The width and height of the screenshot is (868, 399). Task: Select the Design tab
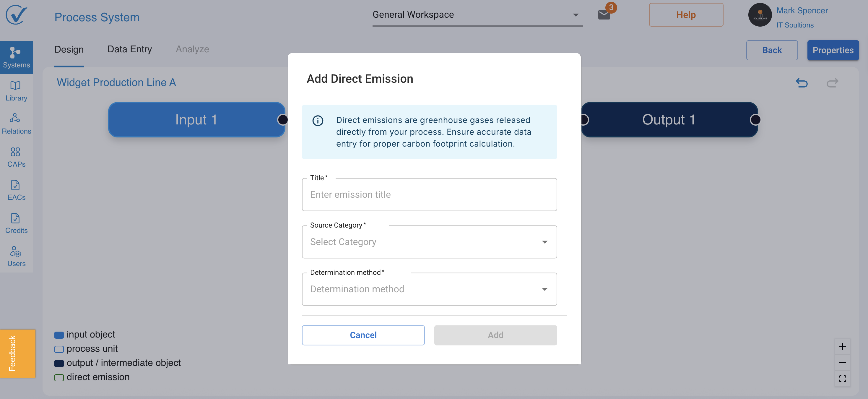pos(69,49)
